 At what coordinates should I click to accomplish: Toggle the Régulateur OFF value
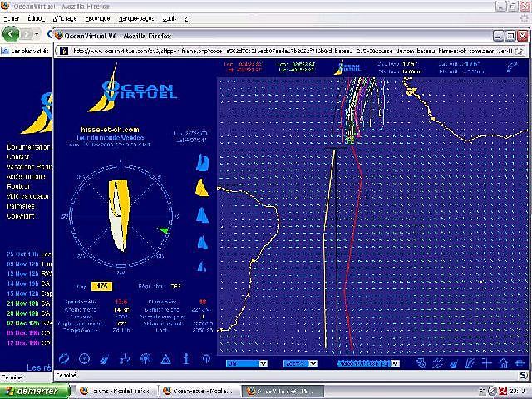175,286
